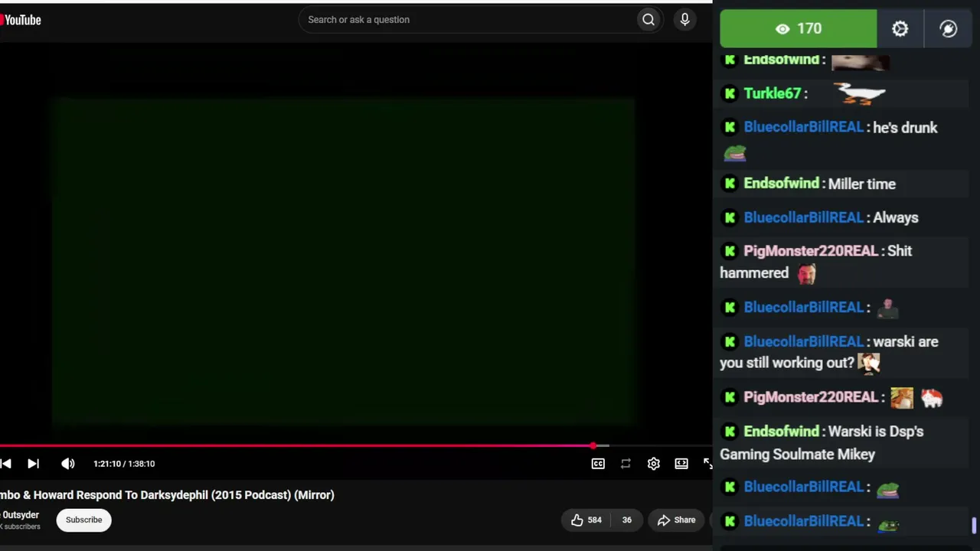This screenshot has width=980, height=551.
Task: Skip to the next video
Action: (x=33, y=464)
